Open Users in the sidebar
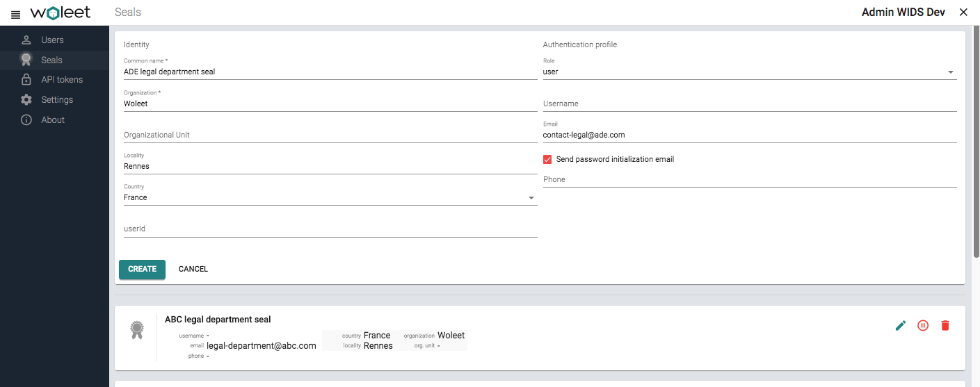Viewport: 980px width, 387px height. pyautogui.click(x=52, y=40)
